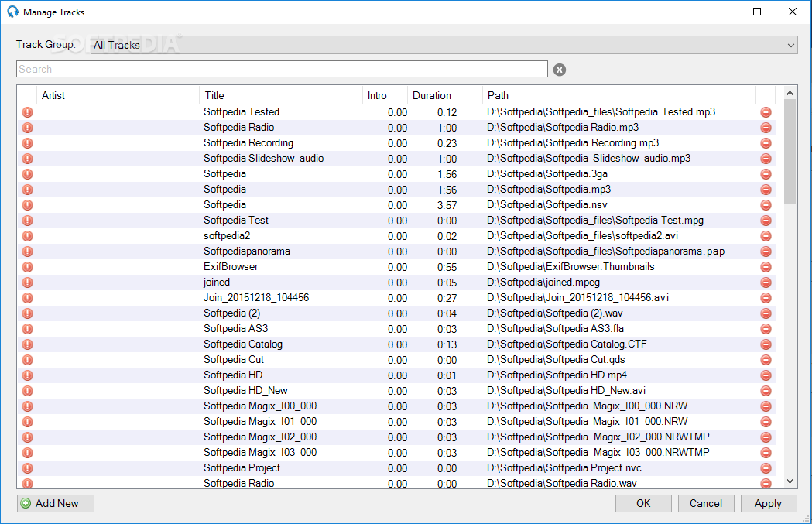
Task: Delete the joined.mpeg track
Action: (766, 283)
